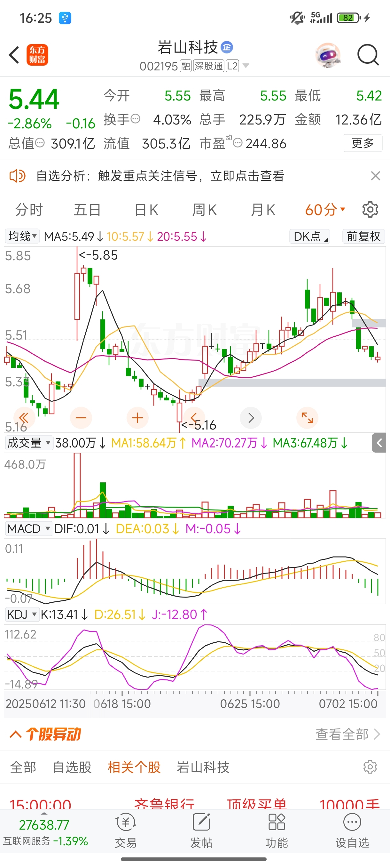Switch to the 分时 chart tab
Image resolution: width=390 pixels, height=868 pixels.
click(29, 210)
